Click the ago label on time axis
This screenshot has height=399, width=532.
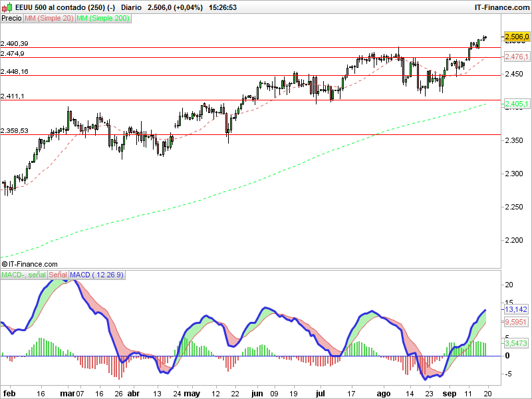[x=384, y=394]
